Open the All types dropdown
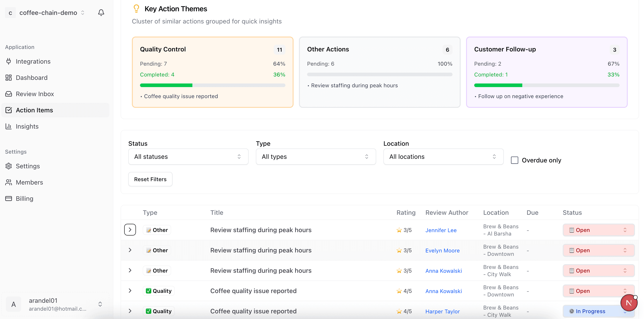Screen dimensions: 644x319 tap(315, 157)
